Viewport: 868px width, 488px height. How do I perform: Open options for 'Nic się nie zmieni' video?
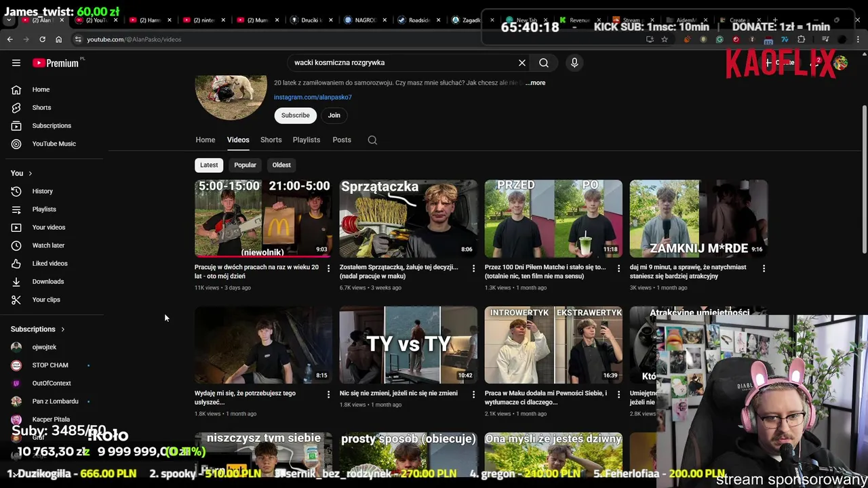473,394
